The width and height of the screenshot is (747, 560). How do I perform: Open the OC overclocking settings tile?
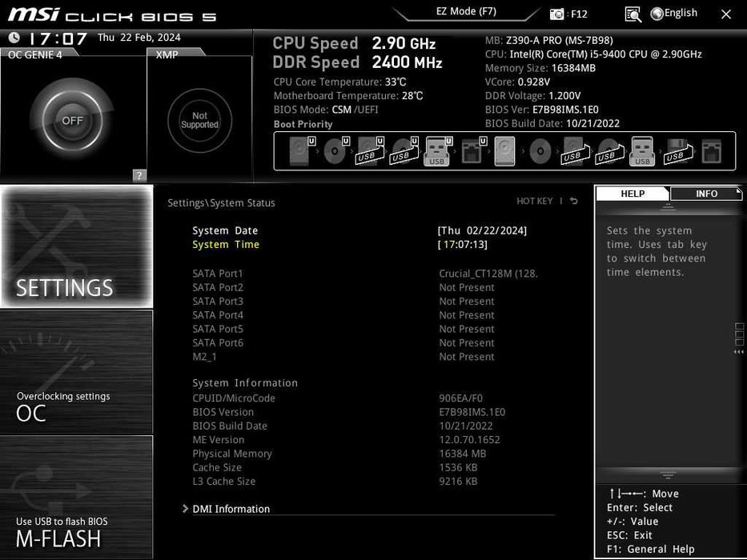(x=77, y=372)
